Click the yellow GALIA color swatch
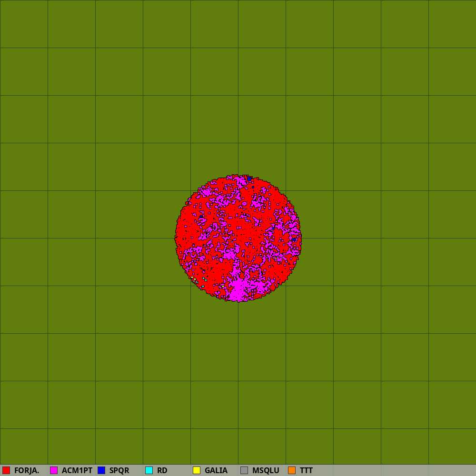476x476 pixels. click(197, 470)
